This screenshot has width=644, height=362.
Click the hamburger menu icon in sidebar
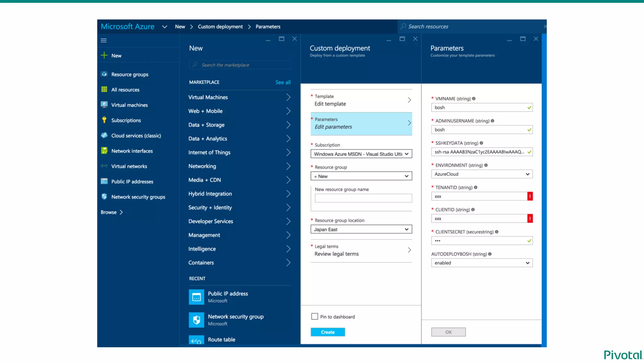(103, 40)
